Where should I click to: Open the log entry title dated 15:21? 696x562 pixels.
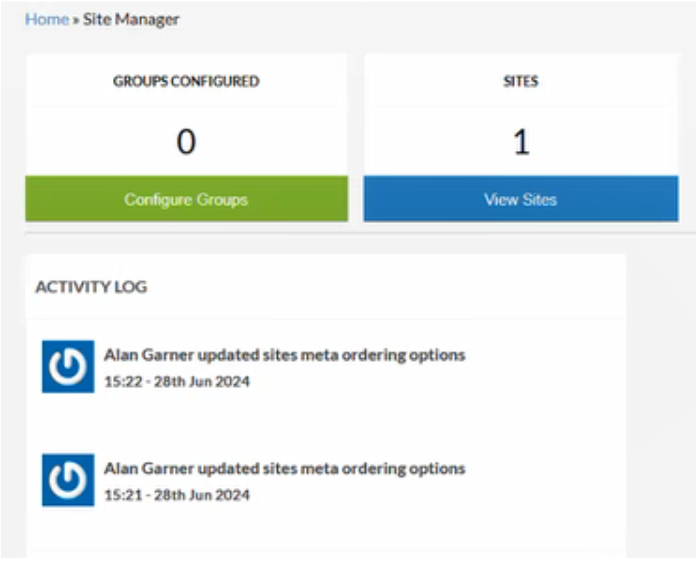(284, 468)
